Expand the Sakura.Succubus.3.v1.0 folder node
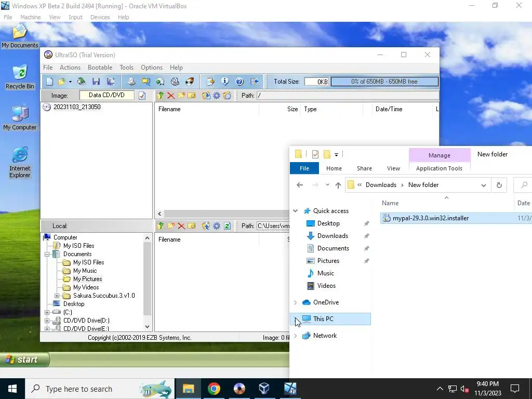The width and height of the screenshot is (532, 399). pyautogui.click(x=57, y=296)
